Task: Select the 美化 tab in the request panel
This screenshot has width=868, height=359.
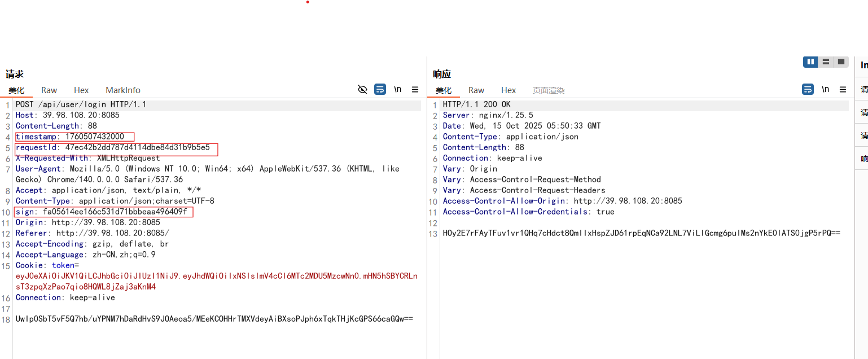Action: (x=16, y=90)
